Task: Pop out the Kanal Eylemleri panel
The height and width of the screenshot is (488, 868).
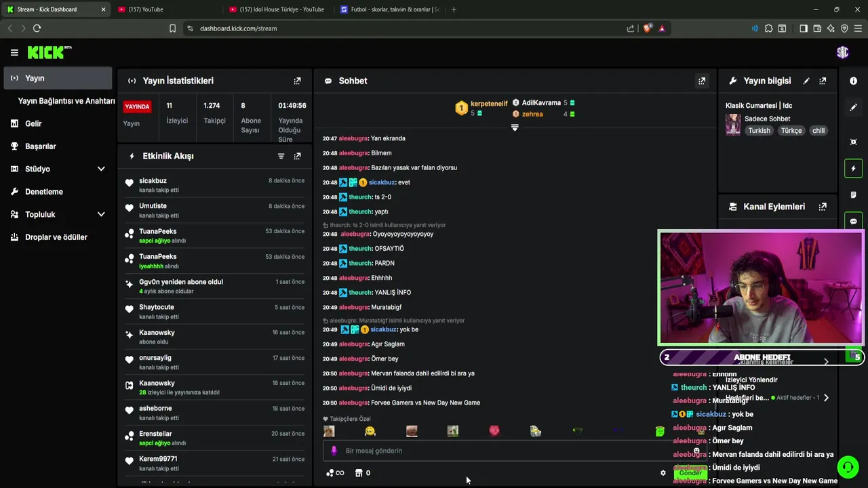Action: [823, 207]
